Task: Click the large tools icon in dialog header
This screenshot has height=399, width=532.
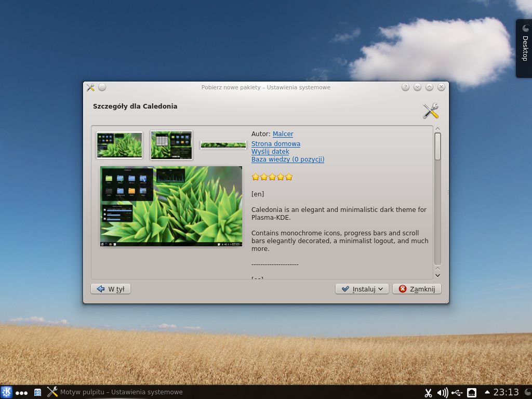Action: click(431, 111)
